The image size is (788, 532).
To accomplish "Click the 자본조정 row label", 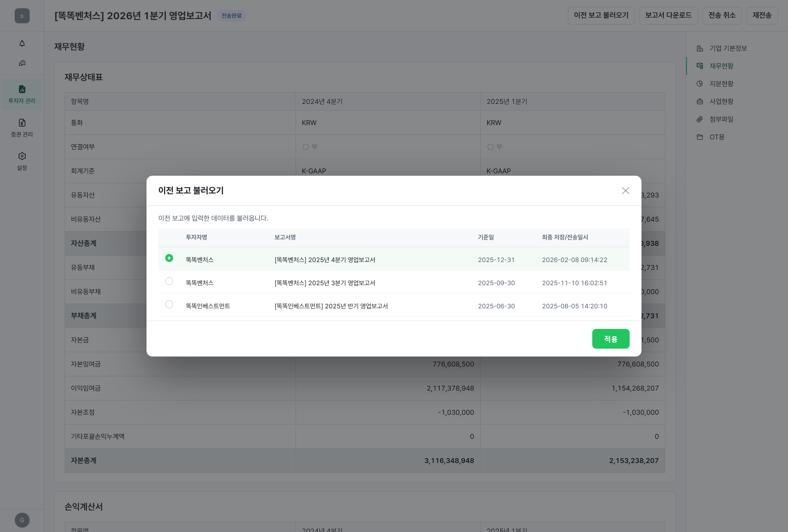I will (x=83, y=412).
